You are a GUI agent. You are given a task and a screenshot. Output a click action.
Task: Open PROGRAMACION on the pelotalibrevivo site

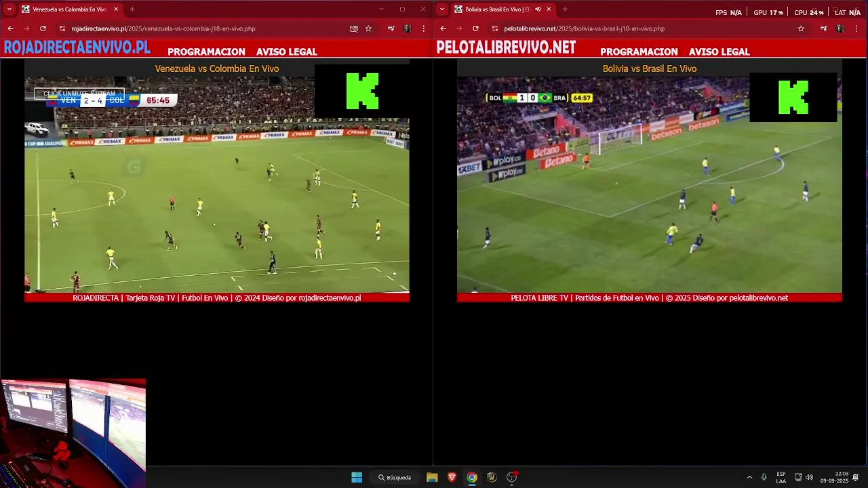639,52
